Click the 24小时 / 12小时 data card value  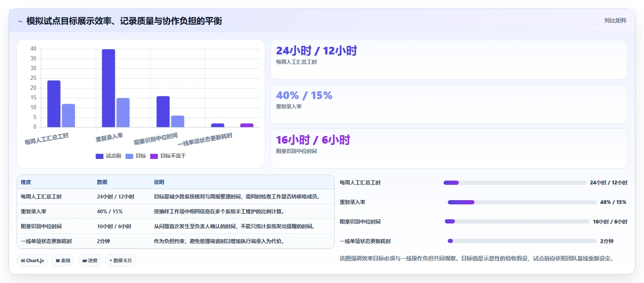coord(316,51)
